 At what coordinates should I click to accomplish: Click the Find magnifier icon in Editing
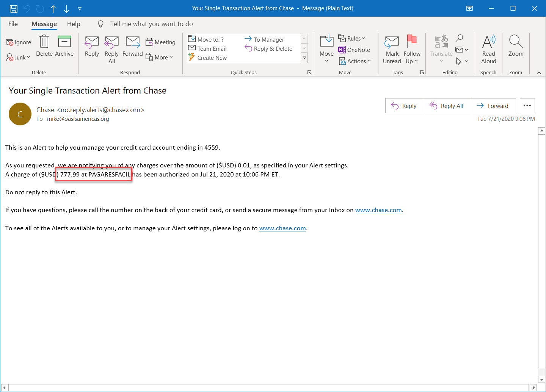coord(459,38)
